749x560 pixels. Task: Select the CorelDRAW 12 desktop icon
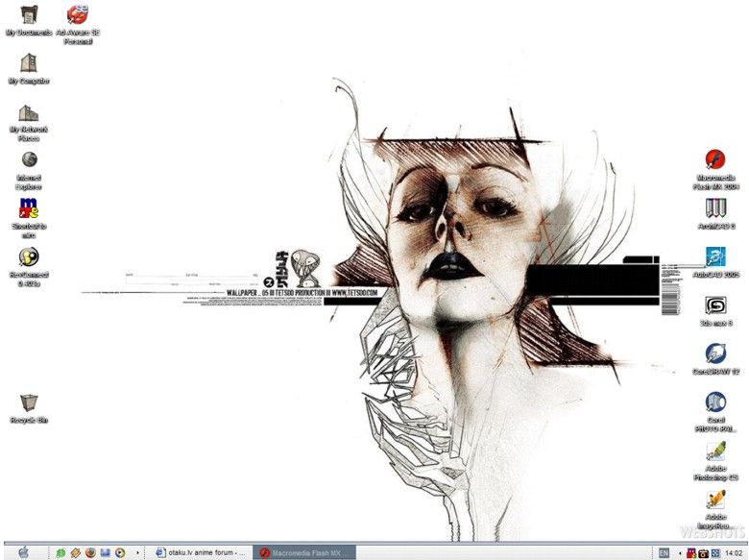click(x=715, y=359)
